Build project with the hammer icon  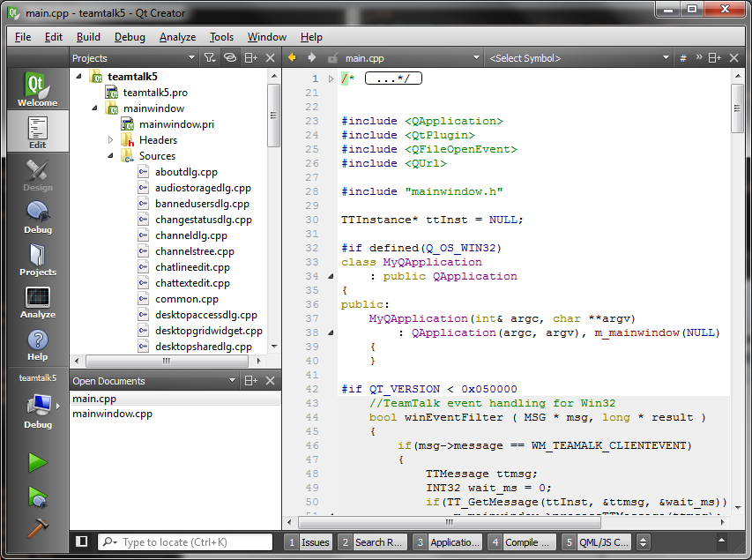coord(37,528)
